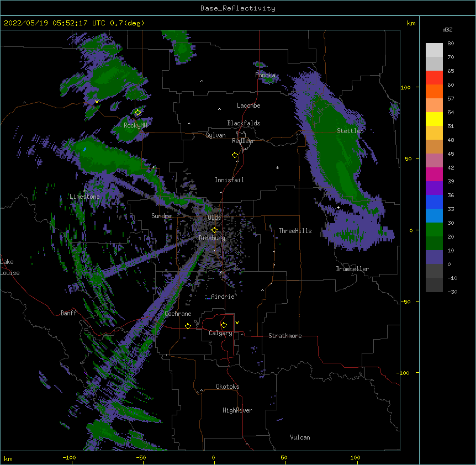Screen dimensions: 476x465
Task: Click the asterisk marker above Limestone label
Action: [x=85, y=191]
